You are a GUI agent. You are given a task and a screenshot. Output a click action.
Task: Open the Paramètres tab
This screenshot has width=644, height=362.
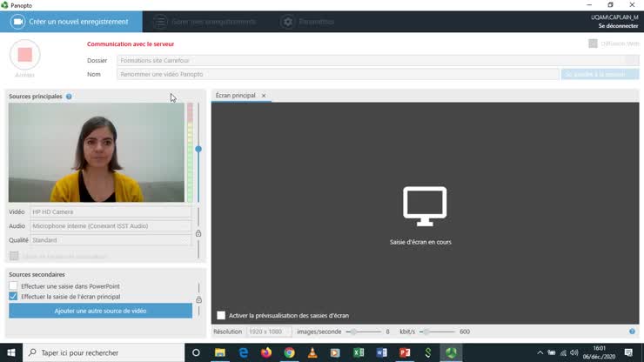tap(307, 22)
